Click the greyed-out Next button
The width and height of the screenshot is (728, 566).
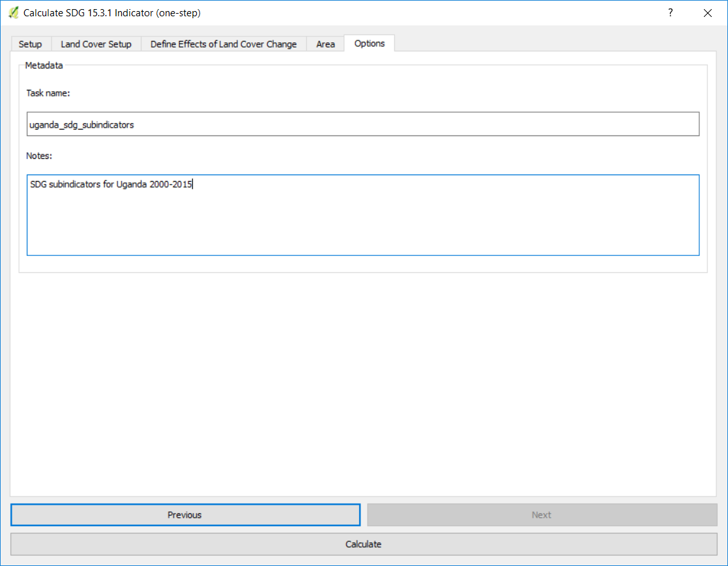click(x=541, y=515)
